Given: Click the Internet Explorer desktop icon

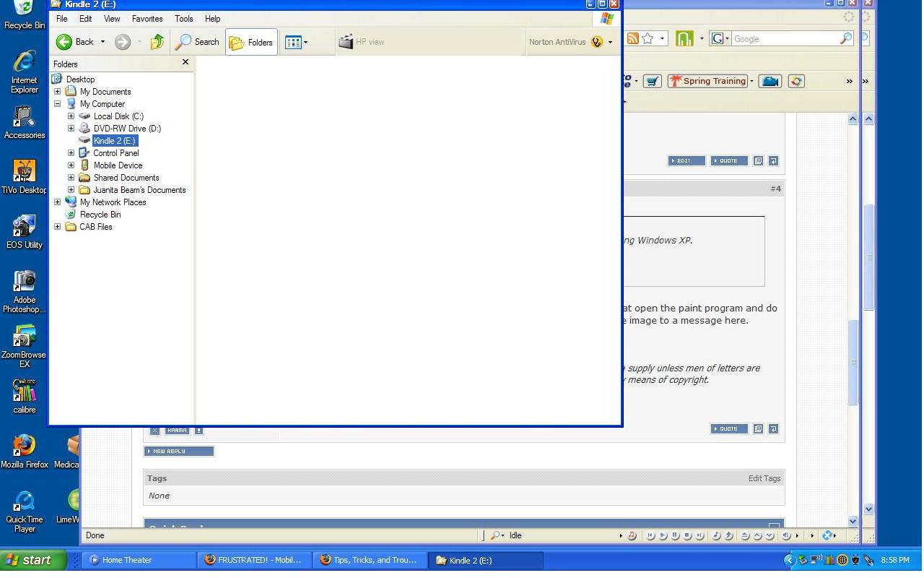Looking at the screenshot, I should click(x=25, y=72).
